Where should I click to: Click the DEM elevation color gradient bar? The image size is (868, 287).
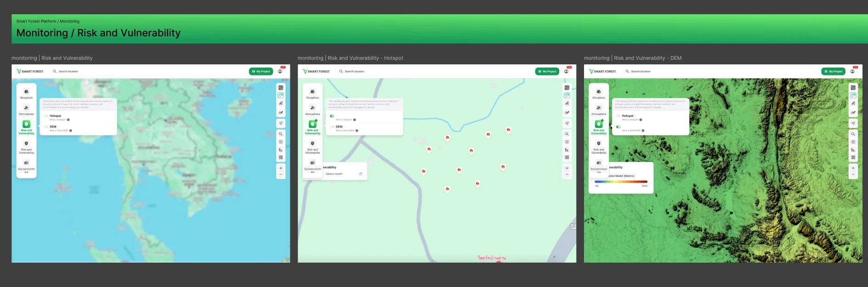(621, 182)
